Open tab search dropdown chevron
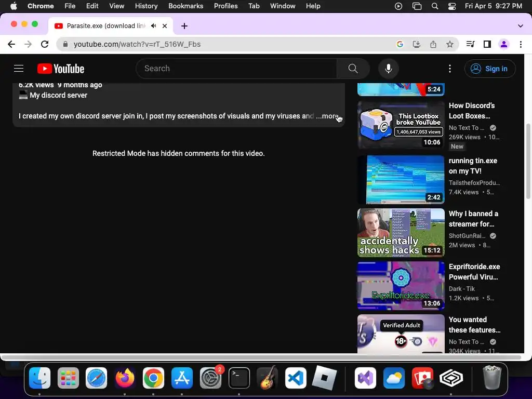Image resolution: width=532 pixels, height=399 pixels. point(520,26)
